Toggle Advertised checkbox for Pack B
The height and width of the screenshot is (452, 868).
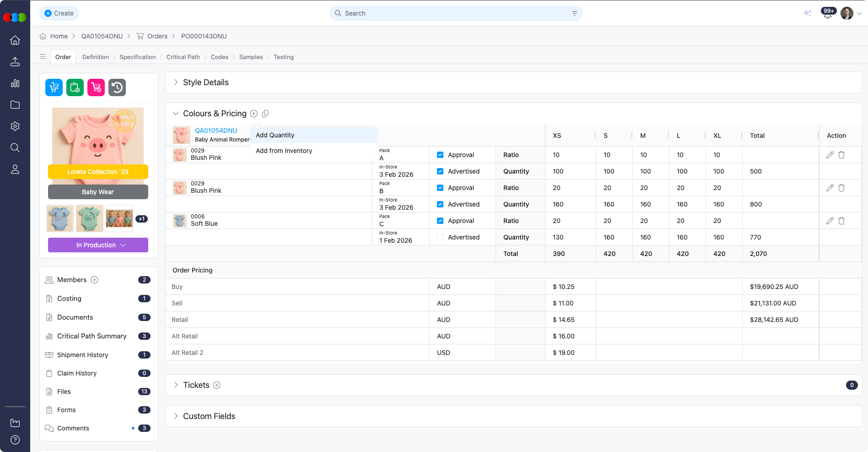tap(440, 204)
